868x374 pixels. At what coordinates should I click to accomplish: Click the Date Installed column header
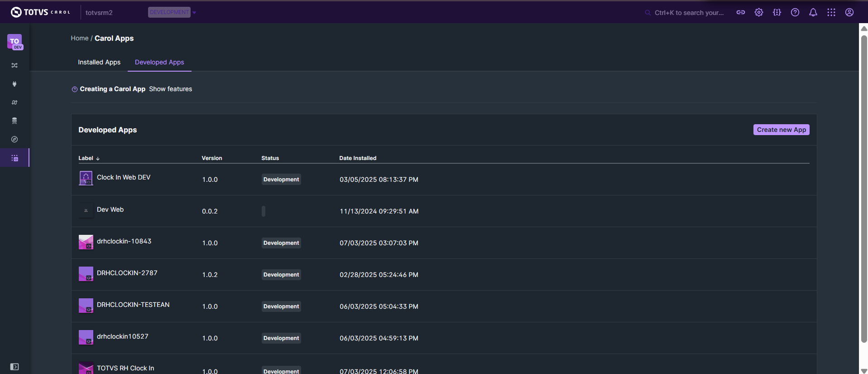pyautogui.click(x=358, y=158)
